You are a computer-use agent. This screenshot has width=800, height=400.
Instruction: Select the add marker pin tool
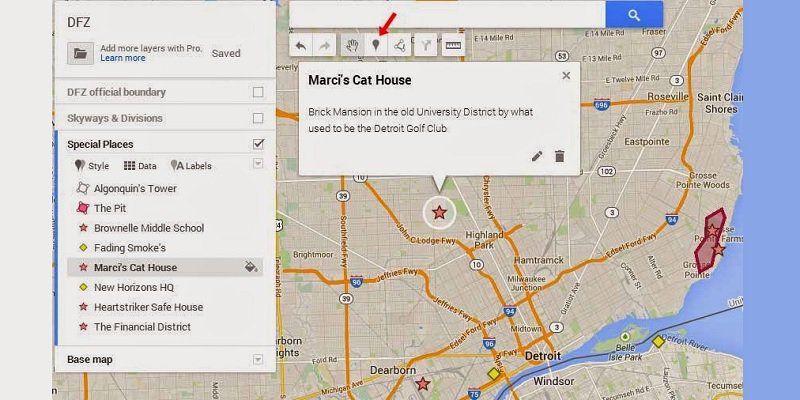pos(376,45)
